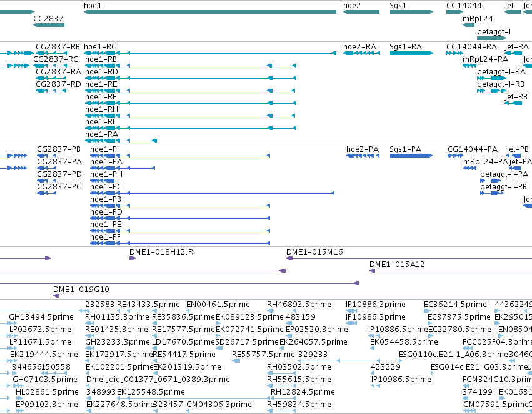Select the hoe1-RH transcript
The image size is (532, 414).
(190, 116)
